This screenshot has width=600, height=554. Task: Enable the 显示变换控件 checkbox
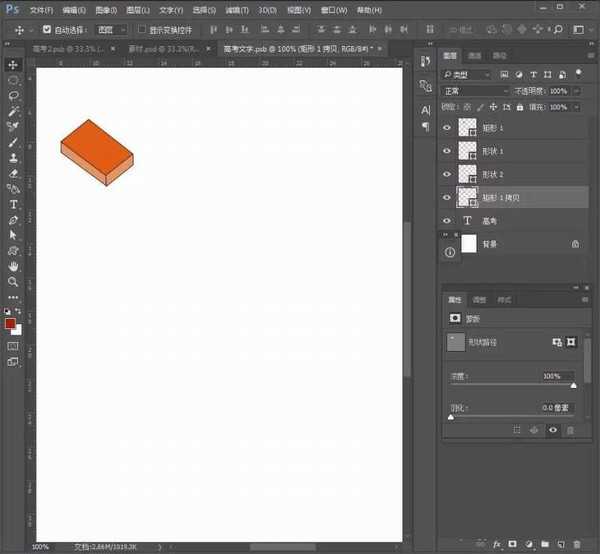point(141,30)
